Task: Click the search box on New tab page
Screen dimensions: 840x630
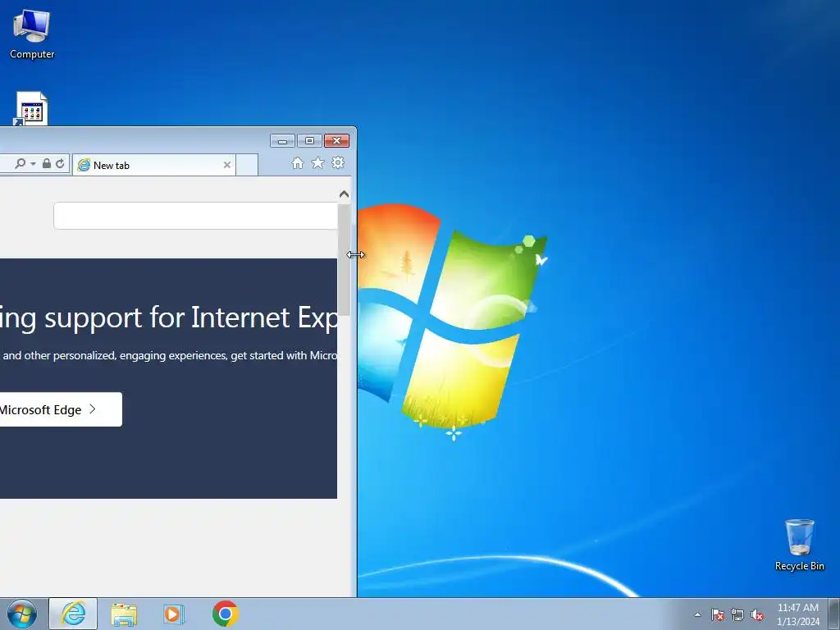Action: tap(195, 216)
